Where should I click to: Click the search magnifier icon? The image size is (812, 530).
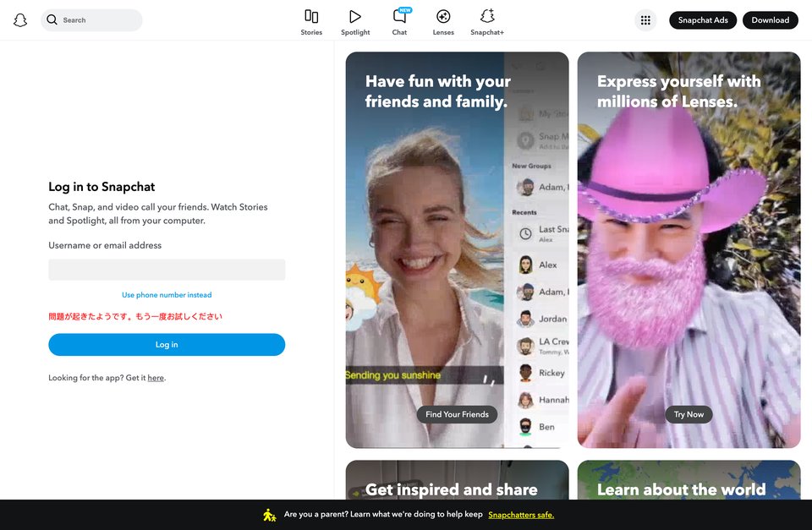pos(52,19)
